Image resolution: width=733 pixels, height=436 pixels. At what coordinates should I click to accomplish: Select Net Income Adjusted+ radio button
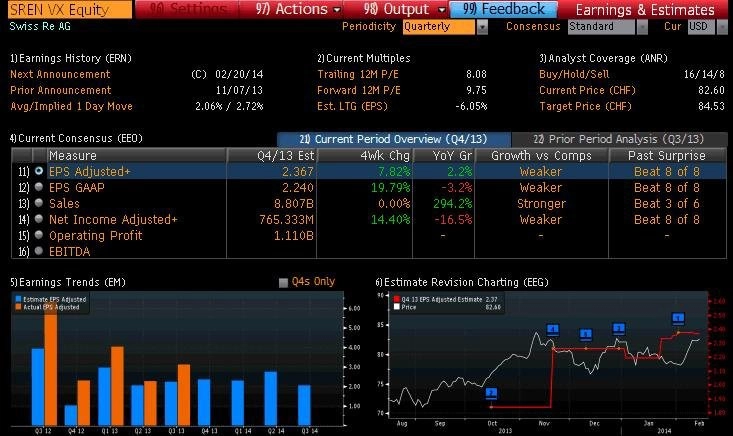[39, 219]
